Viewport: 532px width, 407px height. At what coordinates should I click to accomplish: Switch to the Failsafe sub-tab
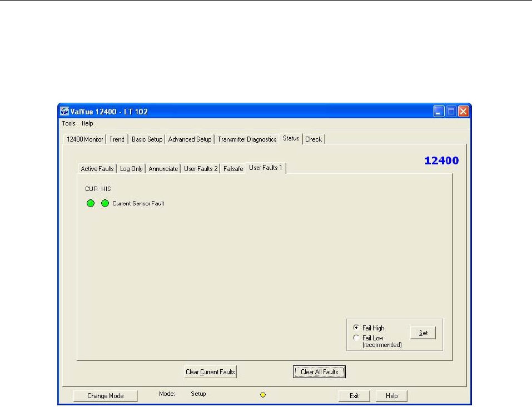pyautogui.click(x=233, y=169)
